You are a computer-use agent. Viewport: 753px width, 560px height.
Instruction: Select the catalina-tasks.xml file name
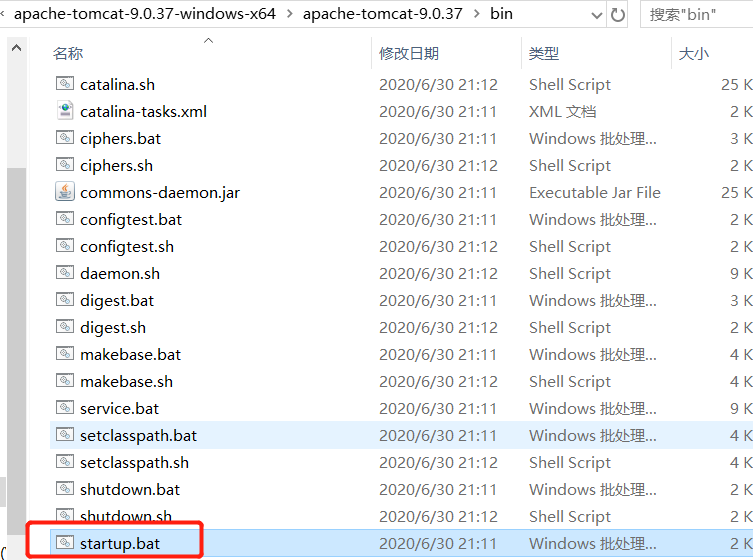click(x=143, y=111)
